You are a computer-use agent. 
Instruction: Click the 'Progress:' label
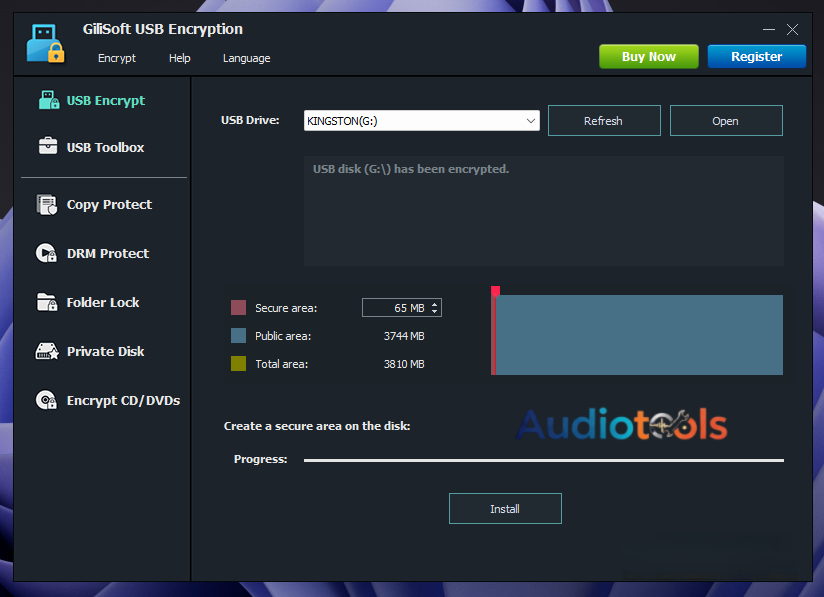pos(261,459)
